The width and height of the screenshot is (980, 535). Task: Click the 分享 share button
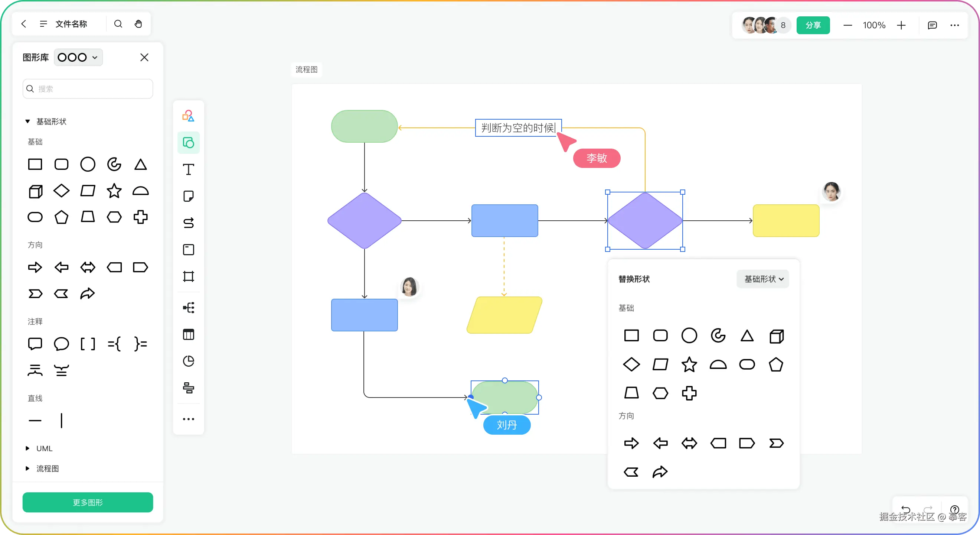point(813,25)
